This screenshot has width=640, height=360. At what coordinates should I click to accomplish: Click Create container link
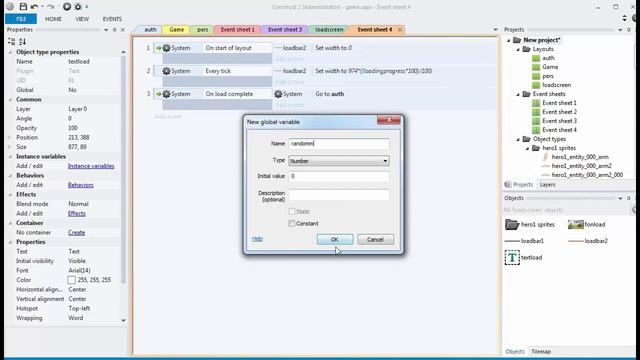coord(76,232)
